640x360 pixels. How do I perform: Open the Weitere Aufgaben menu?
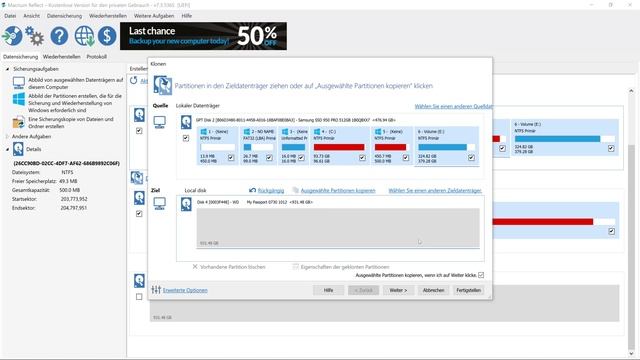(x=154, y=16)
